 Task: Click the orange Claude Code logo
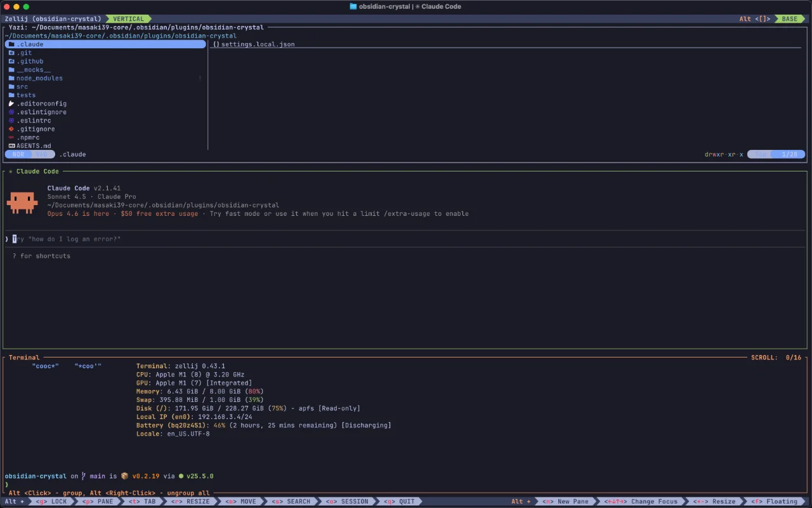pyautogui.click(x=22, y=203)
